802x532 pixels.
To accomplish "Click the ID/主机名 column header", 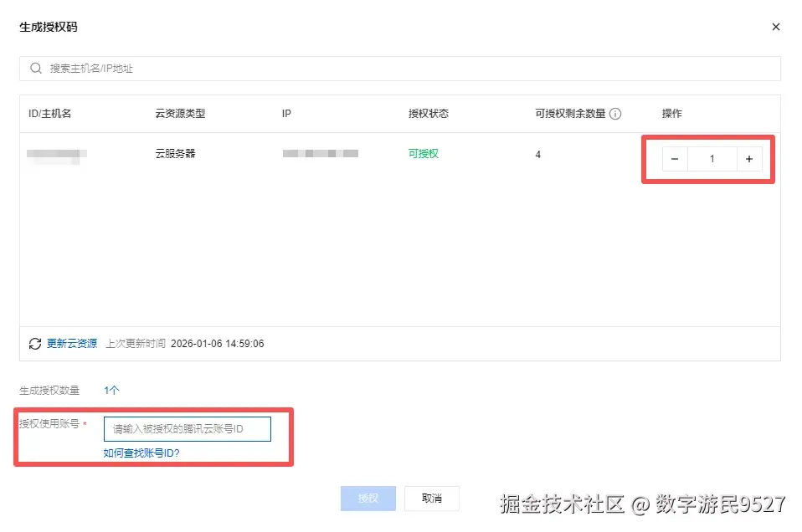I will 50,113.
